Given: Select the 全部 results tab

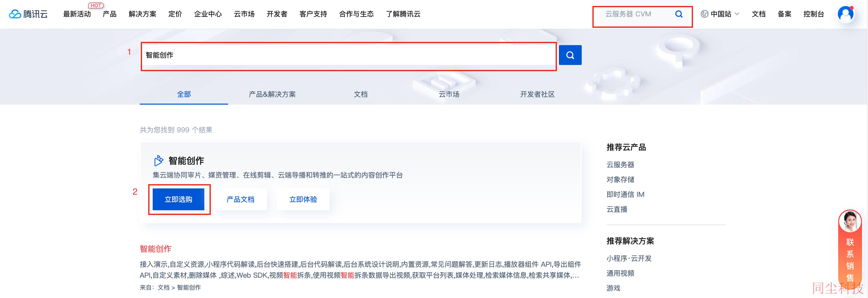Looking at the screenshot, I should [x=184, y=94].
